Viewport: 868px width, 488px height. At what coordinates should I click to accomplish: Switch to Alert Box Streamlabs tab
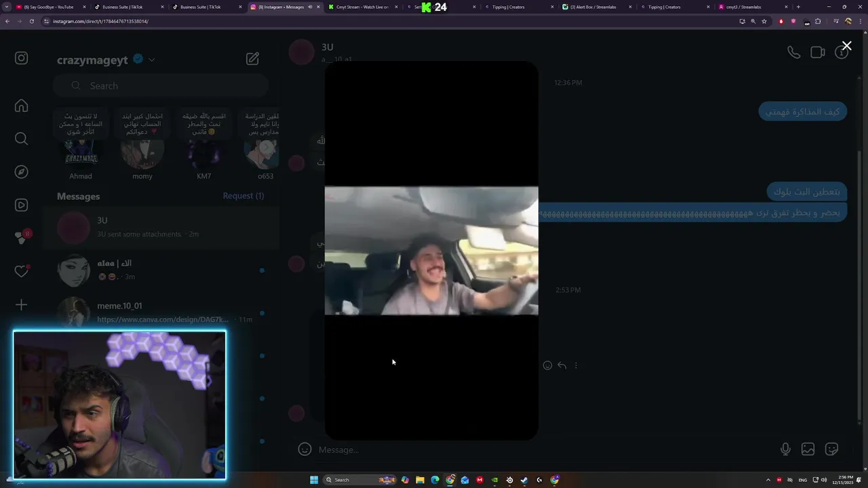click(595, 7)
